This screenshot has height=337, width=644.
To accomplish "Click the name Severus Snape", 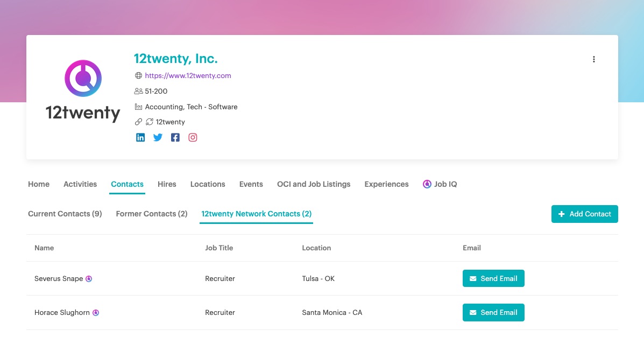I will click(59, 279).
